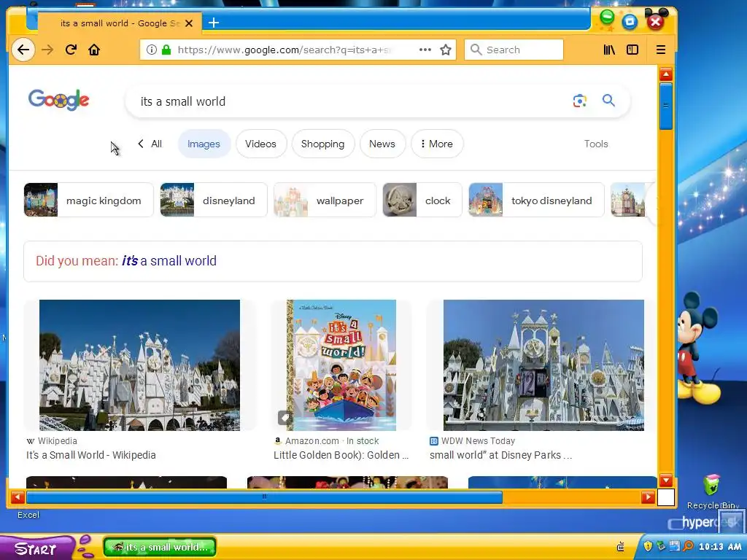The height and width of the screenshot is (560, 747).
Task: Select the Images tab
Action: pos(204,144)
